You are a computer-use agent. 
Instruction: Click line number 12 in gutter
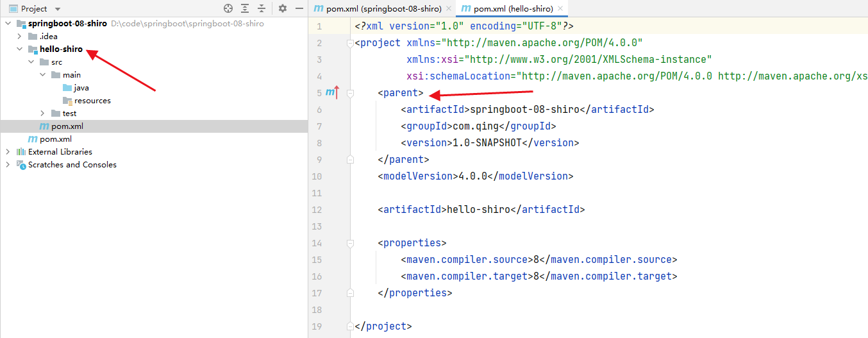[x=316, y=210]
